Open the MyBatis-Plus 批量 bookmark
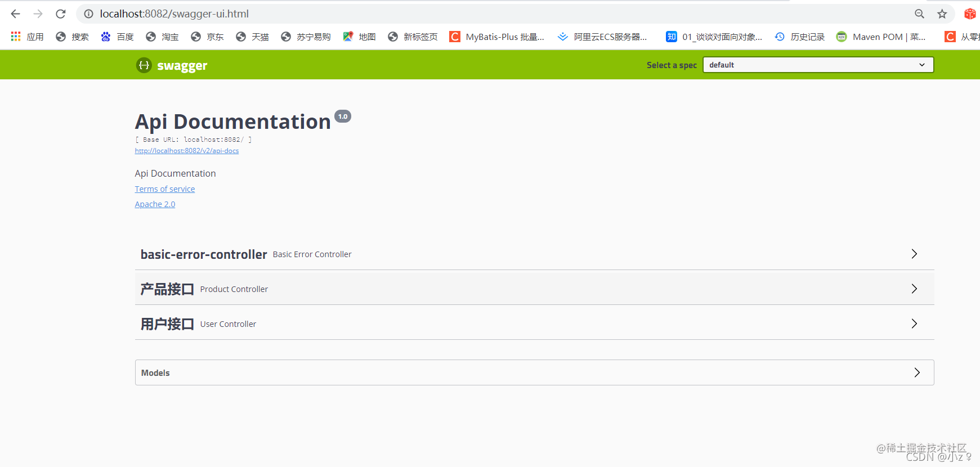The width and height of the screenshot is (980, 467). tap(497, 37)
